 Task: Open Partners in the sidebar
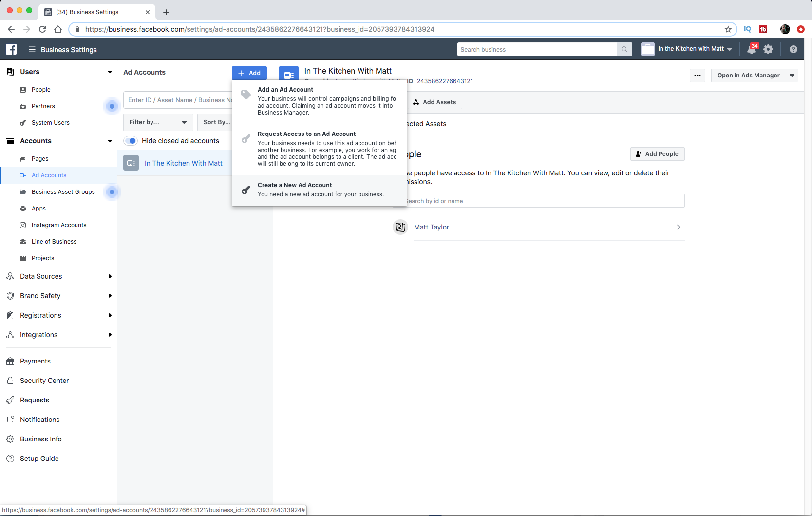click(43, 106)
